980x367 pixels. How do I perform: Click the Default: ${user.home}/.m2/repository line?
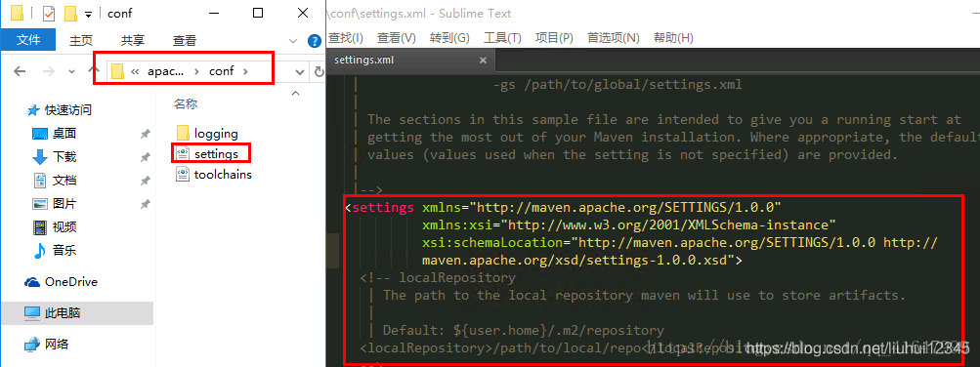point(523,330)
